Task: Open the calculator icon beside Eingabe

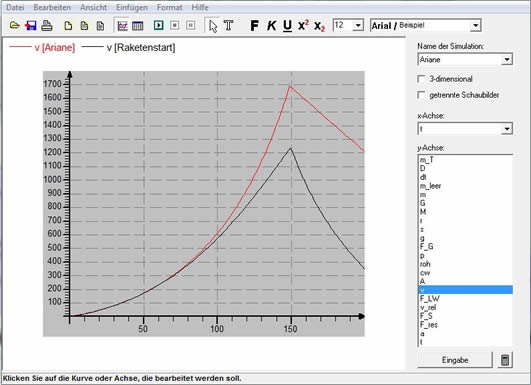Action: (x=505, y=360)
